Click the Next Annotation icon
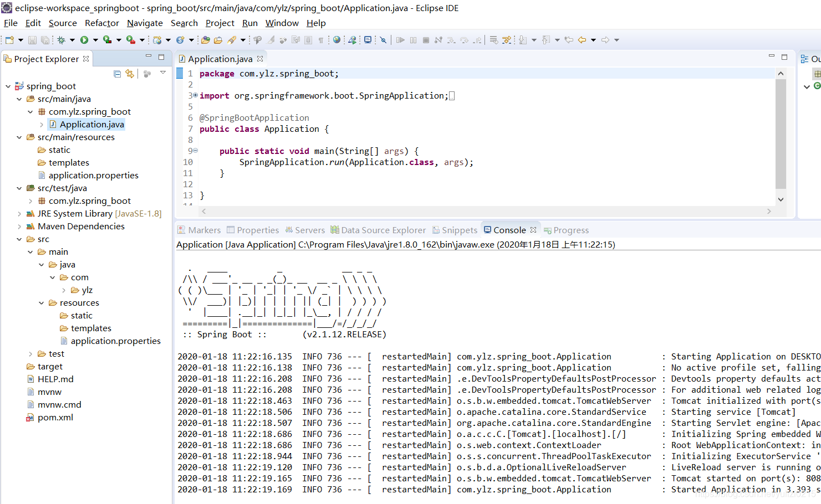 523,40
